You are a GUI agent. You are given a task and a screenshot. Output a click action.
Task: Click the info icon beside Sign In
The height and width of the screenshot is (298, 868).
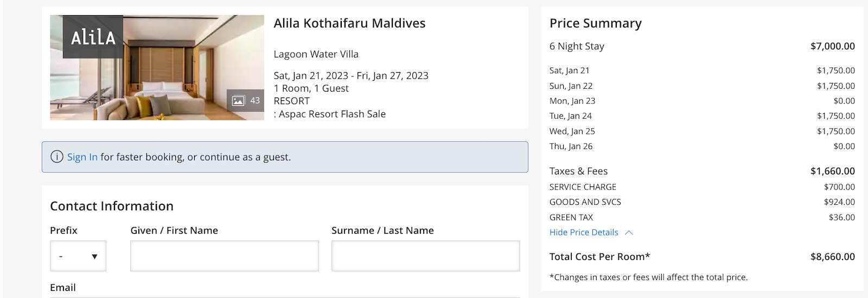click(x=57, y=157)
